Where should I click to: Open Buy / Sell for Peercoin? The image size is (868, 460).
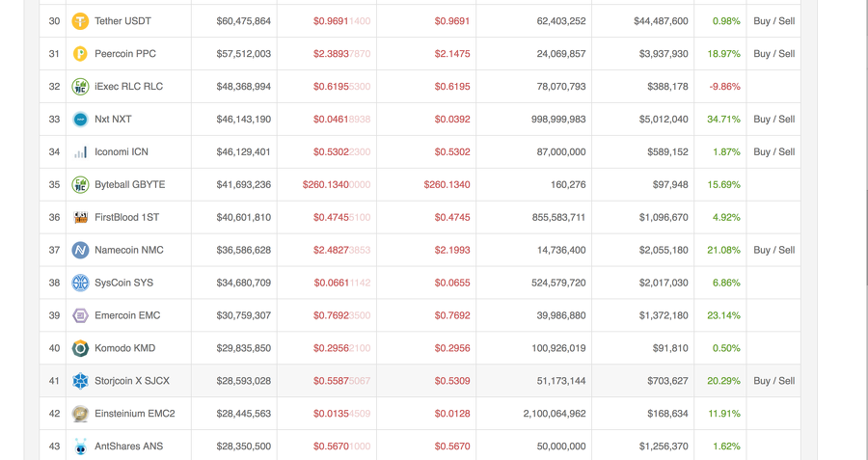point(773,54)
